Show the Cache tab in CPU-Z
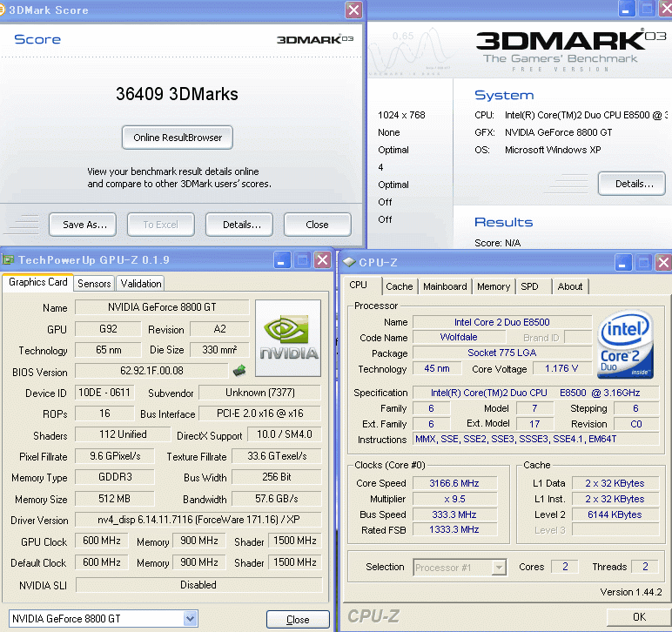This screenshot has width=672, height=632. click(399, 286)
